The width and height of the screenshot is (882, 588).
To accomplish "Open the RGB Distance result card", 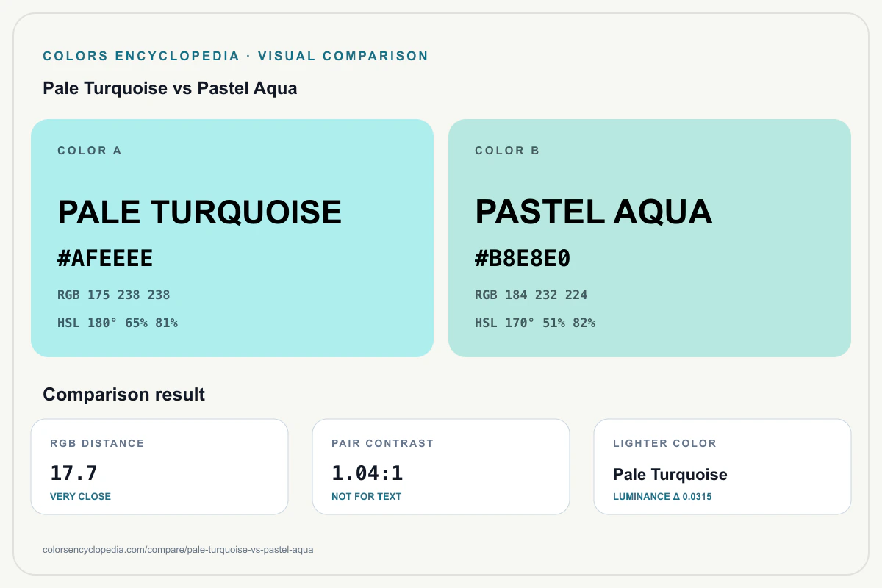I will (159, 467).
